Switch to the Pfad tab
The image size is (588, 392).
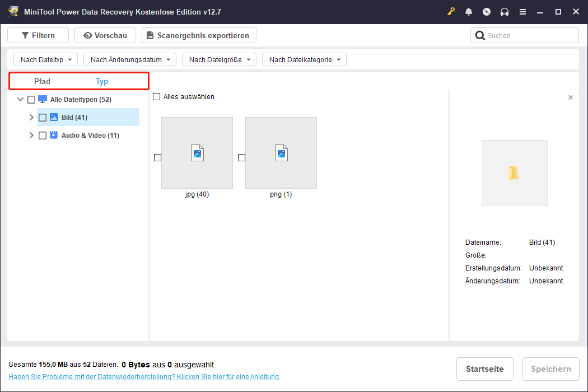coord(42,81)
